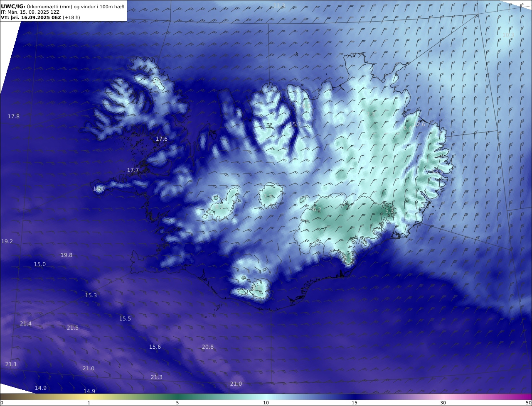Click the map value 21.1

[x=11, y=364]
